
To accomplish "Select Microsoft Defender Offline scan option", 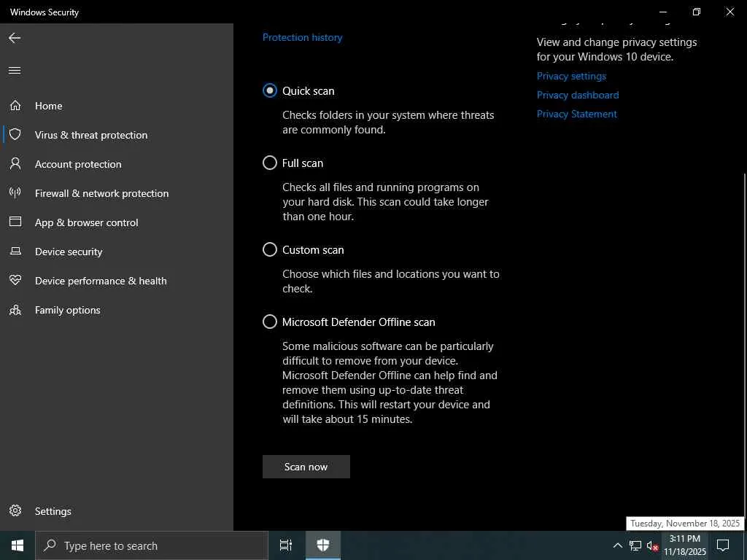I will pos(270,322).
